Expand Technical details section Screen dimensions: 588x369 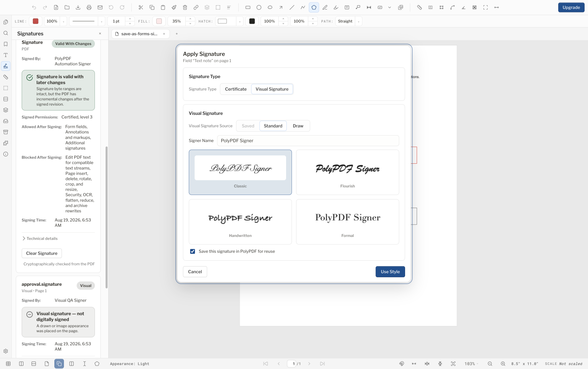pyautogui.click(x=40, y=238)
